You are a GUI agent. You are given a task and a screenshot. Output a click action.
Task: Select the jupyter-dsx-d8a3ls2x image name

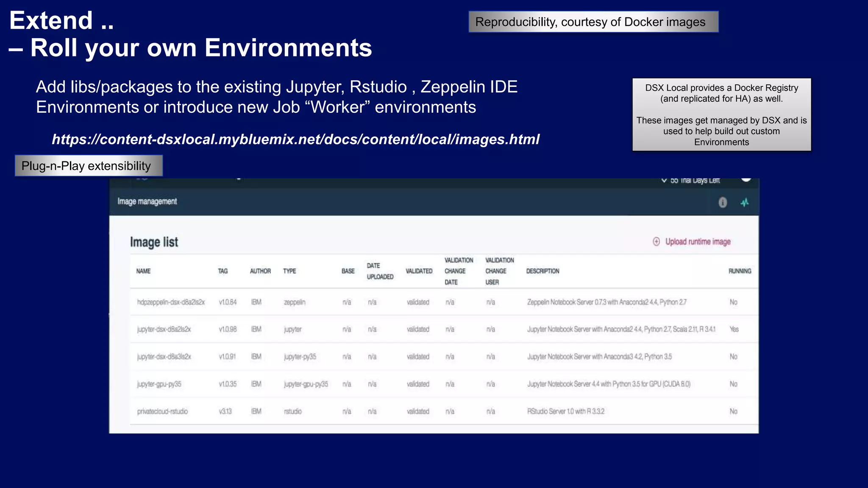point(164,357)
